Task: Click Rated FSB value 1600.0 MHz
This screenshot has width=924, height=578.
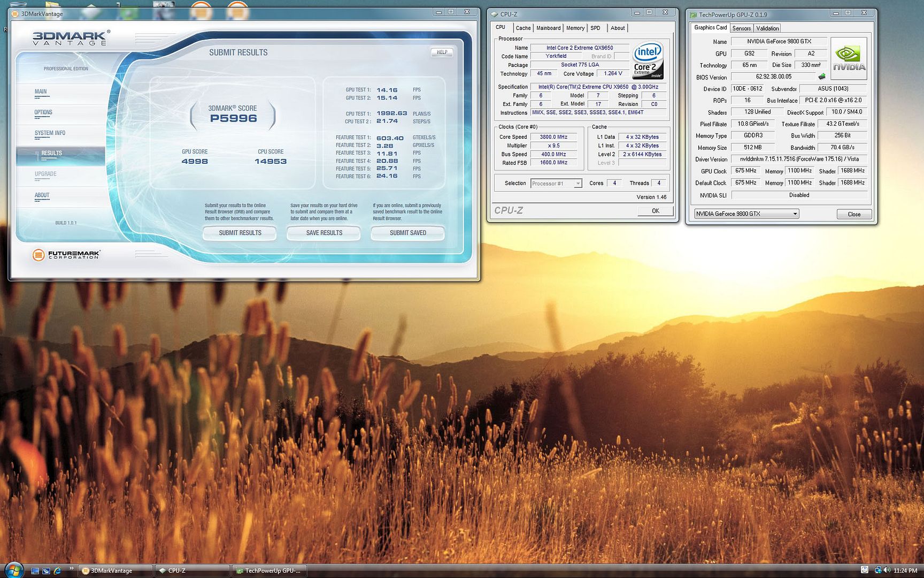Action: point(553,163)
